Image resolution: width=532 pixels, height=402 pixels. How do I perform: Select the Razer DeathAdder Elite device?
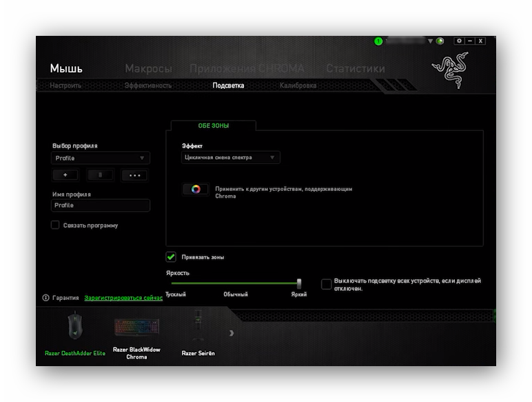tap(74, 325)
